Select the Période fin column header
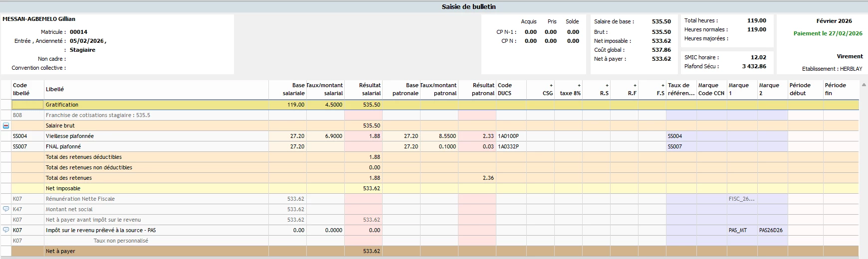The width and height of the screenshot is (868, 259). (841, 90)
